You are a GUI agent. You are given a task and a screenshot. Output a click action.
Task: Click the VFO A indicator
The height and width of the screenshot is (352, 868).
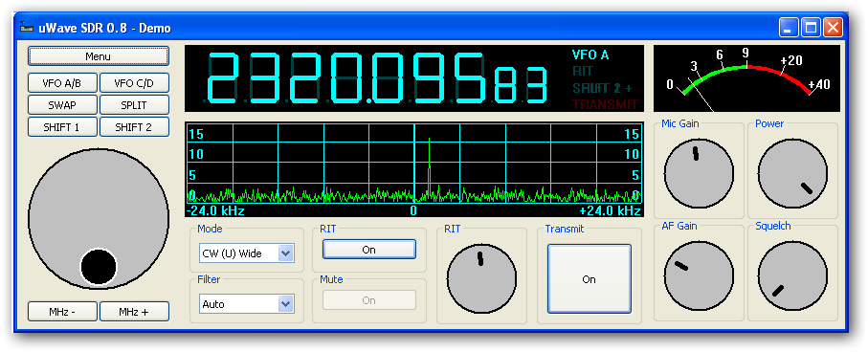coord(590,55)
